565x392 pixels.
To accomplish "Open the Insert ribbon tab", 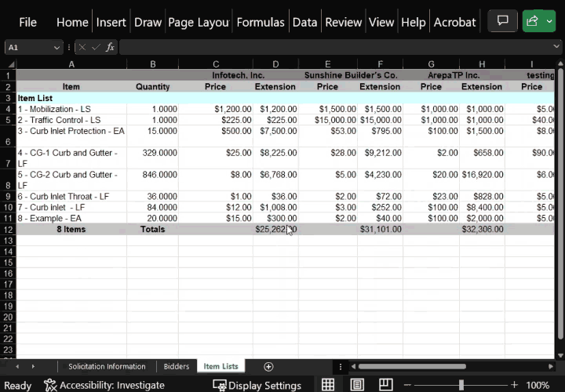I will point(111,22).
